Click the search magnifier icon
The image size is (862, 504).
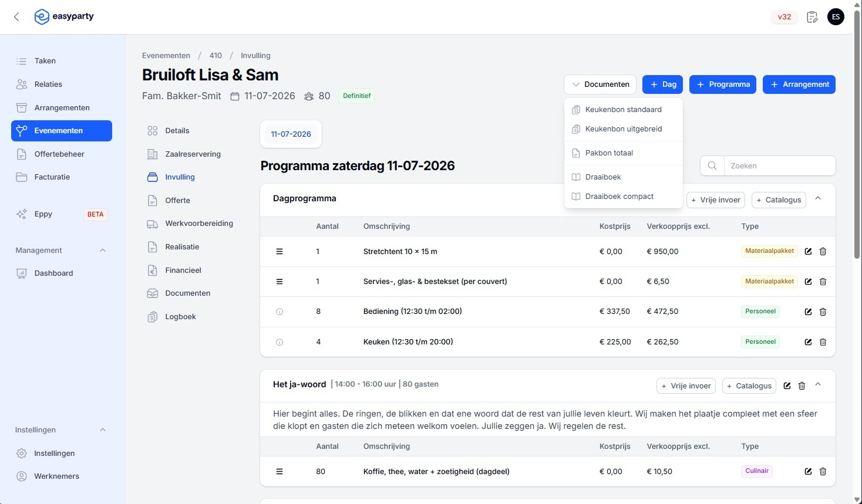712,166
